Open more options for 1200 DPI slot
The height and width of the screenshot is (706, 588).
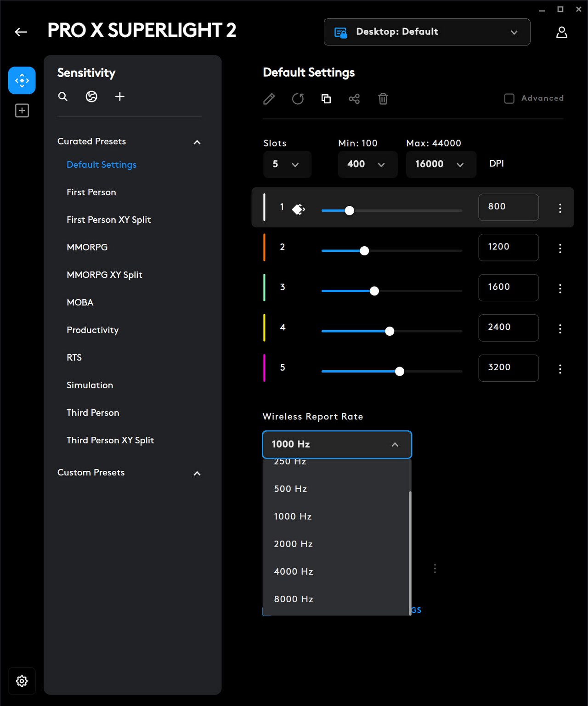click(560, 249)
